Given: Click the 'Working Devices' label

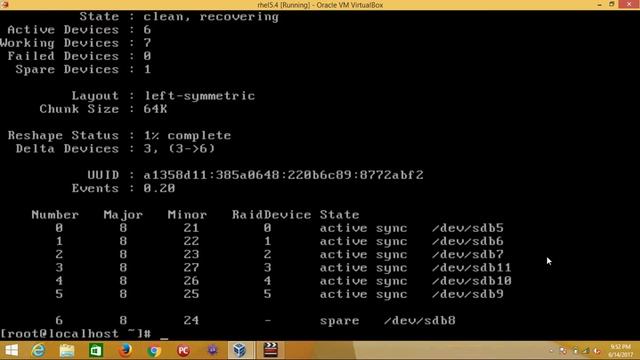Looking at the screenshot, I should coord(60,43).
